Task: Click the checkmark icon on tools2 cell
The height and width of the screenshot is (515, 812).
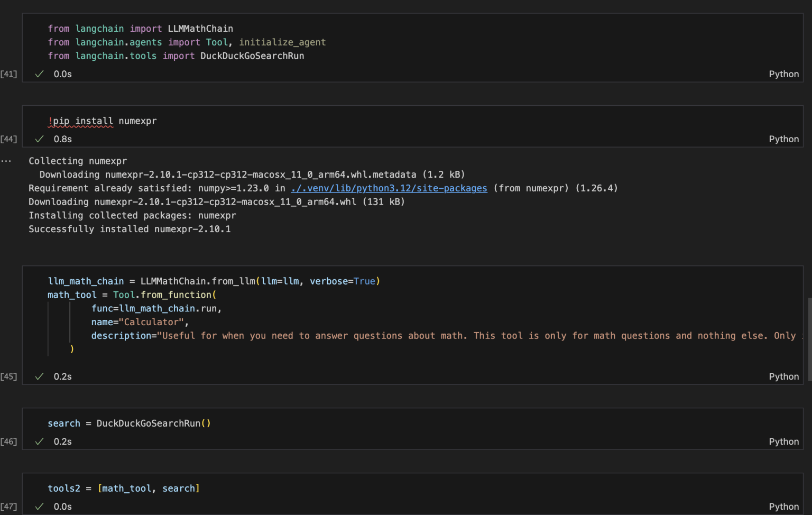Action: [39, 507]
